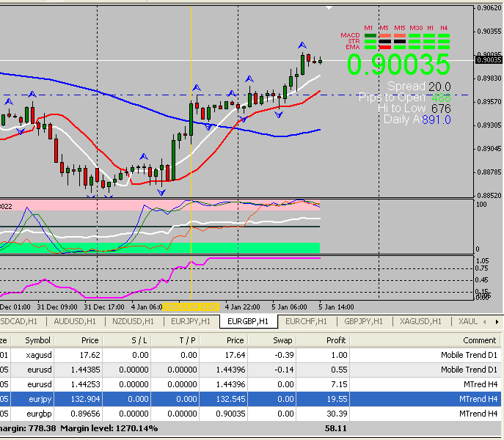Sort trades by Profit column header

coord(326,340)
